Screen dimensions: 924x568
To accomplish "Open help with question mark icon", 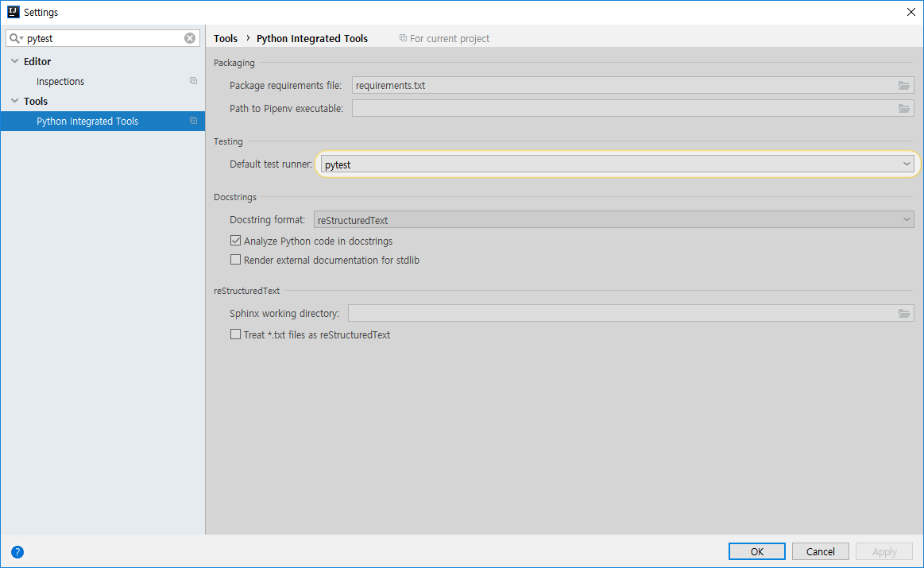I will (x=17, y=552).
